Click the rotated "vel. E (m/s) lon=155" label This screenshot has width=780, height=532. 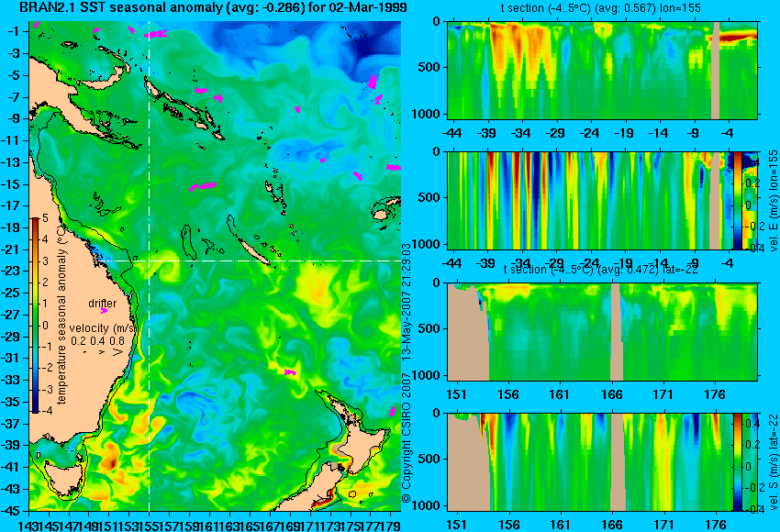click(x=773, y=200)
